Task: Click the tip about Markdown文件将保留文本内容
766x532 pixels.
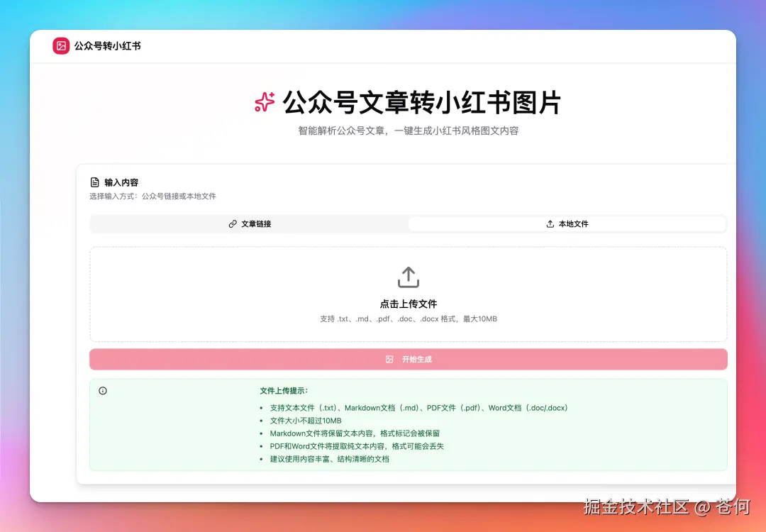Action: pos(355,433)
